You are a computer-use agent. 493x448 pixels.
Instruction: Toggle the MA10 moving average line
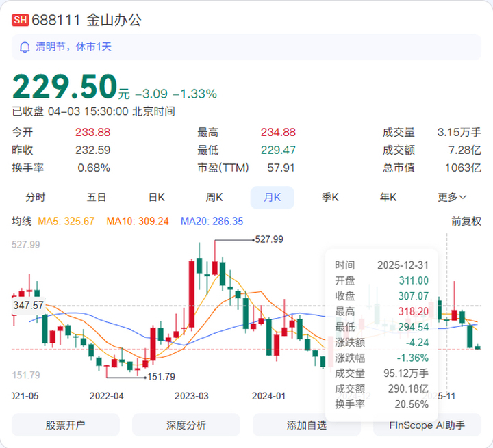pos(137,221)
